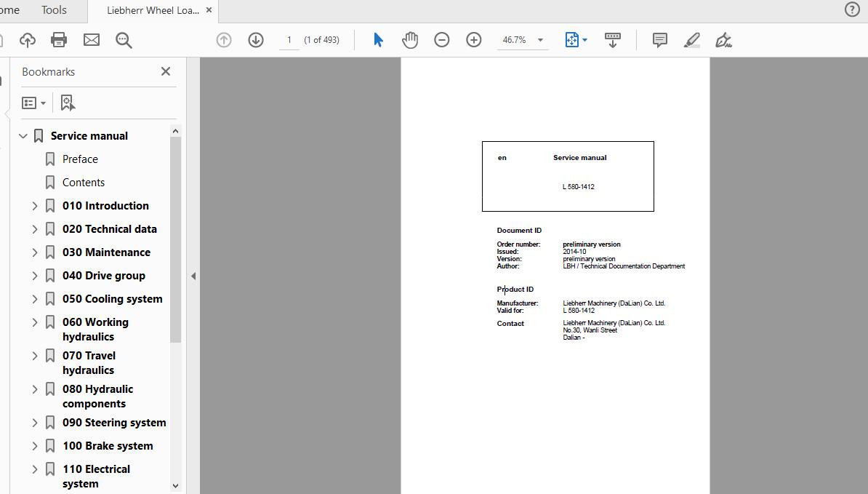The height and width of the screenshot is (494, 868).
Task: Add a comment sticky note
Action: [x=659, y=40]
